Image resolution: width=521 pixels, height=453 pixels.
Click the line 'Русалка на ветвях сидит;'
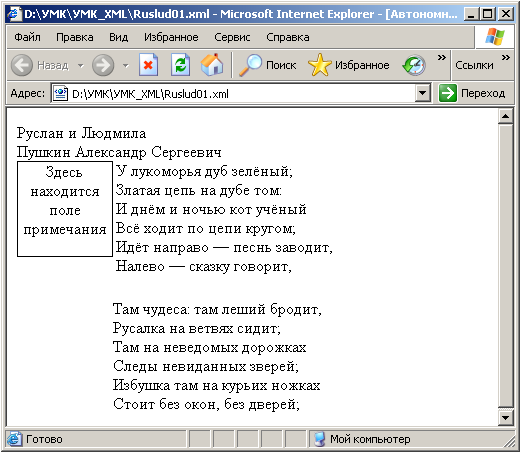197,328
